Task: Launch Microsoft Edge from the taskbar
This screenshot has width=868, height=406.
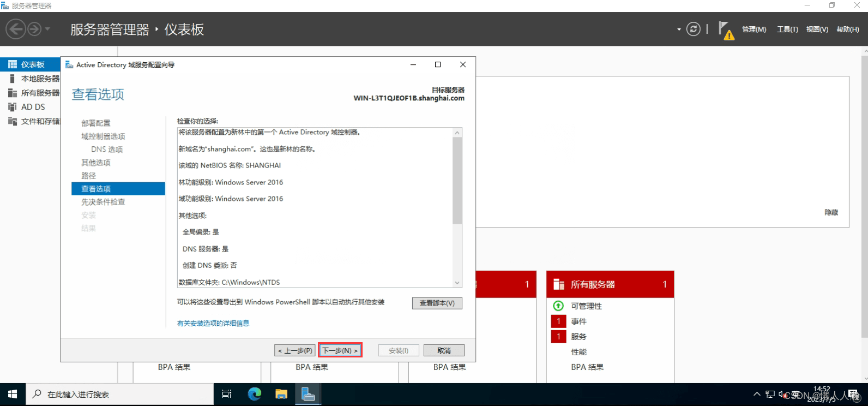Action: point(255,394)
